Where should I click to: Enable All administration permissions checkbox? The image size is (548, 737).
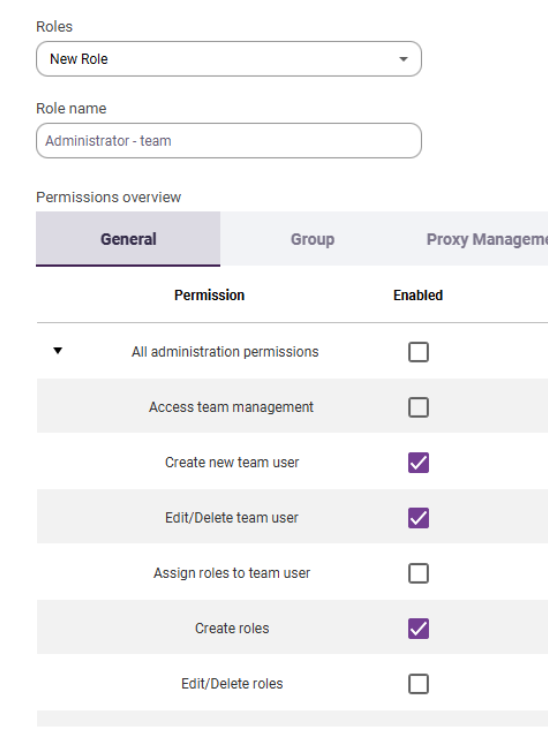[418, 352]
